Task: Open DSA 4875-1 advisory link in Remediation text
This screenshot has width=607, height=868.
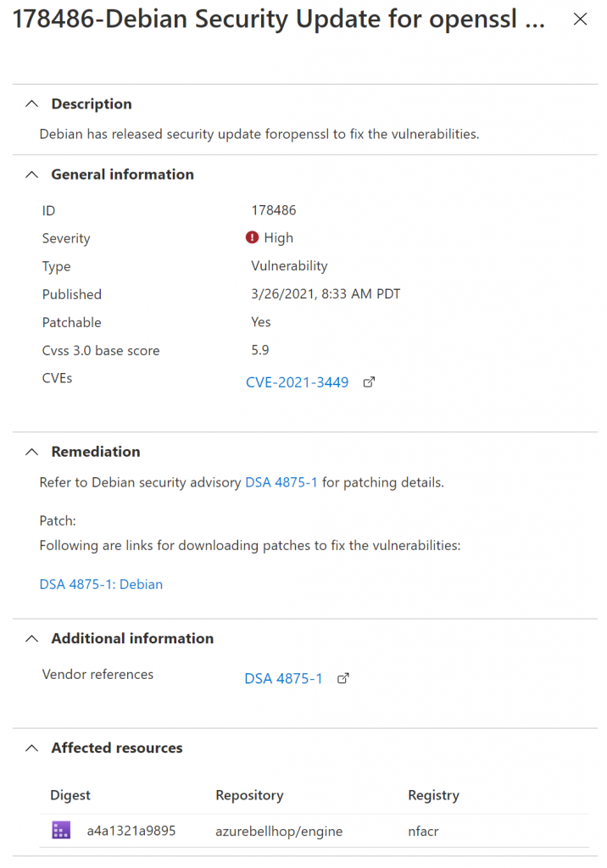Action: [x=281, y=482]
